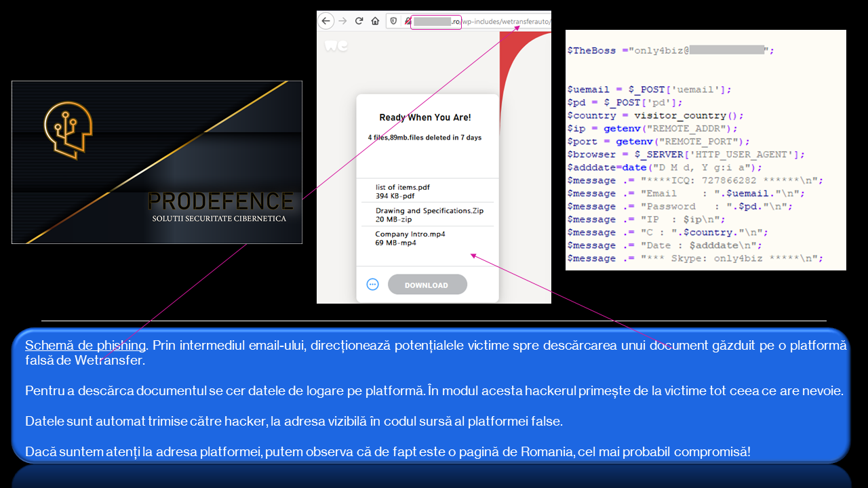Viewport: 868px width, 488px height.
Task: Click the browser Forward arrow
Action: [342, 21]
